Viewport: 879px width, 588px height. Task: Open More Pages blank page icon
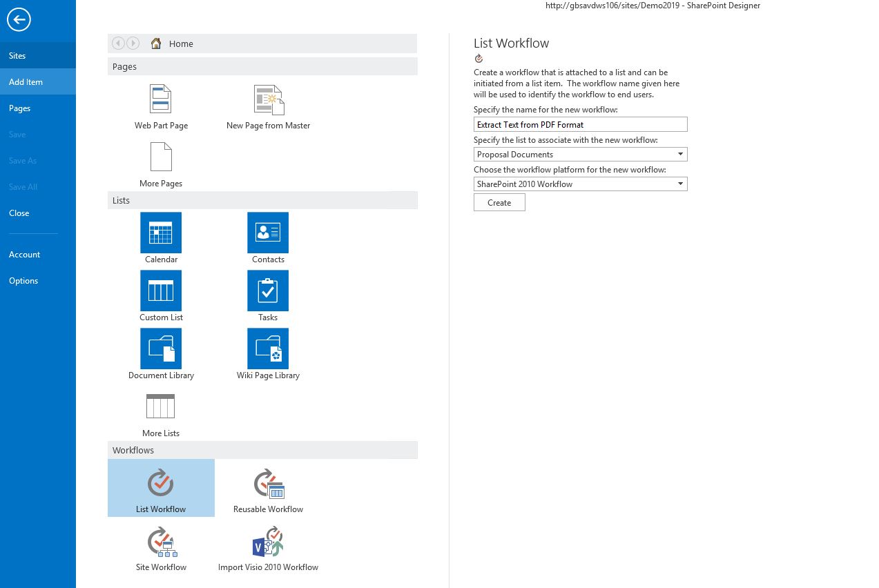click(x=161, y=157)
